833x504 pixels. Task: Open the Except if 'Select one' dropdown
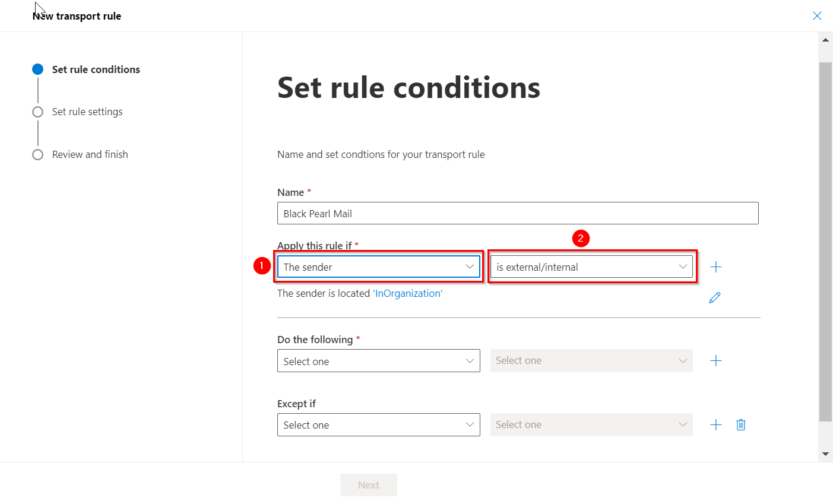pos(378,425)
